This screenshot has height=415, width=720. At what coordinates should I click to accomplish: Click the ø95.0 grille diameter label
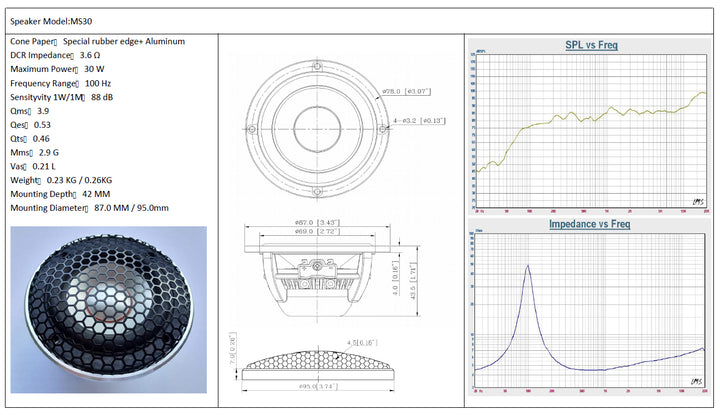pos(312,383)
